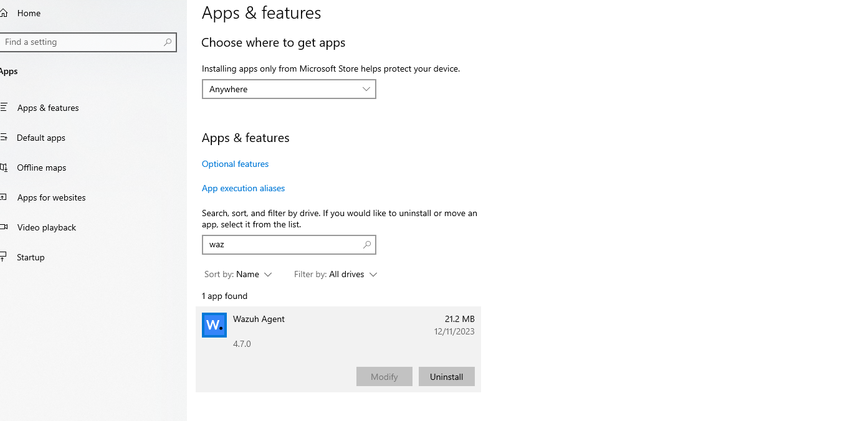This screenshot has height=421, width=868.
Task: Open Home settings page
Action: [x=29, y=13]
